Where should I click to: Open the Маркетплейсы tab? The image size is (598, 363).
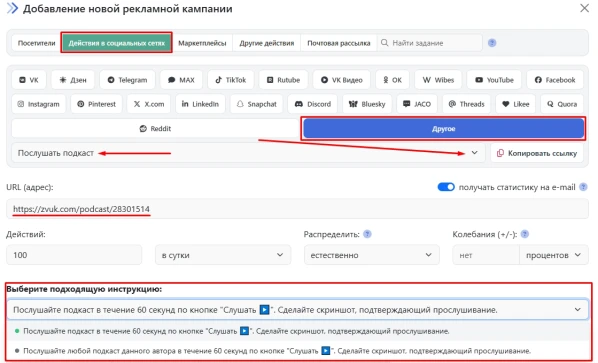coord(202,43)
